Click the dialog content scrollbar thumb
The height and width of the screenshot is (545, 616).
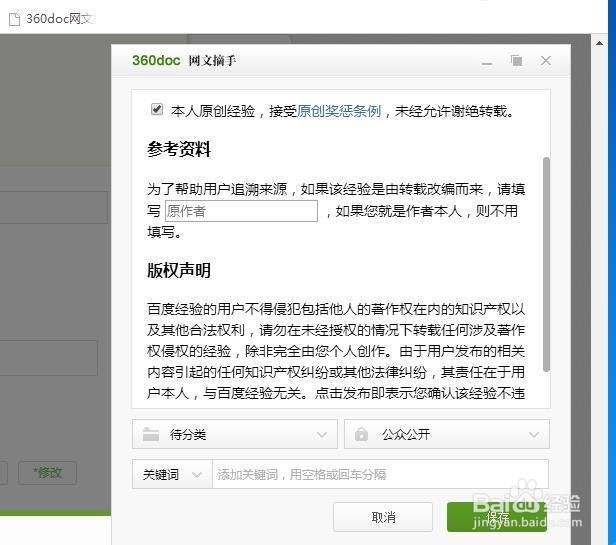[546, 264]
